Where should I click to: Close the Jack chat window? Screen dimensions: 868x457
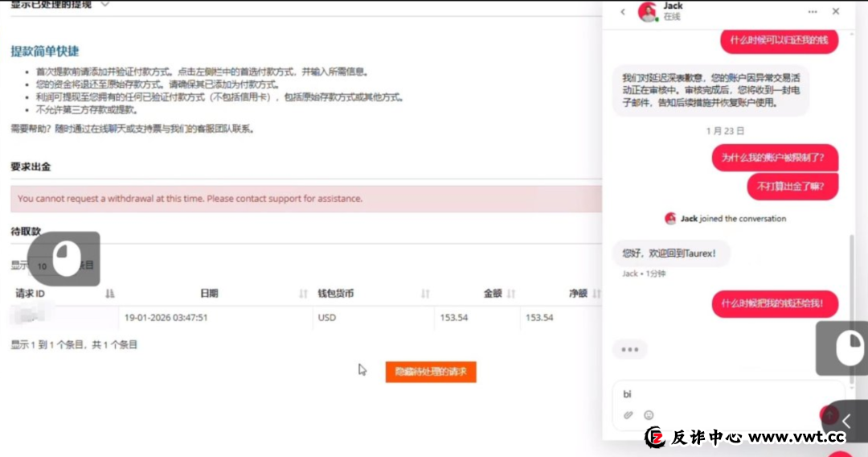coord(836,12)
